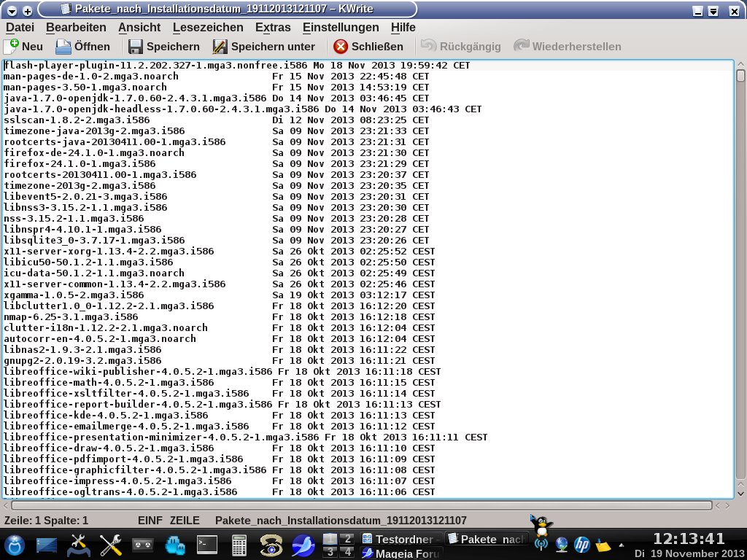Click the panel clock showing 12:13:41

689,539
